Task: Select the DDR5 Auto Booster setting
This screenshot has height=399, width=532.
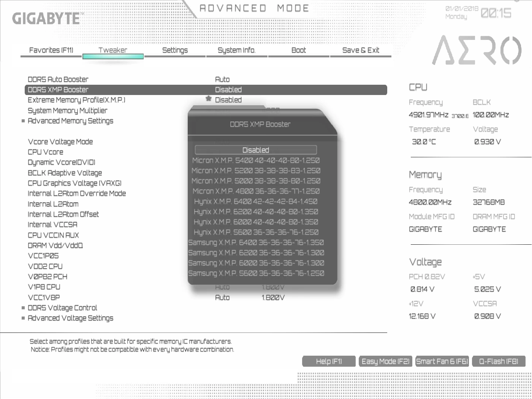Action: [x=58, y=79]
